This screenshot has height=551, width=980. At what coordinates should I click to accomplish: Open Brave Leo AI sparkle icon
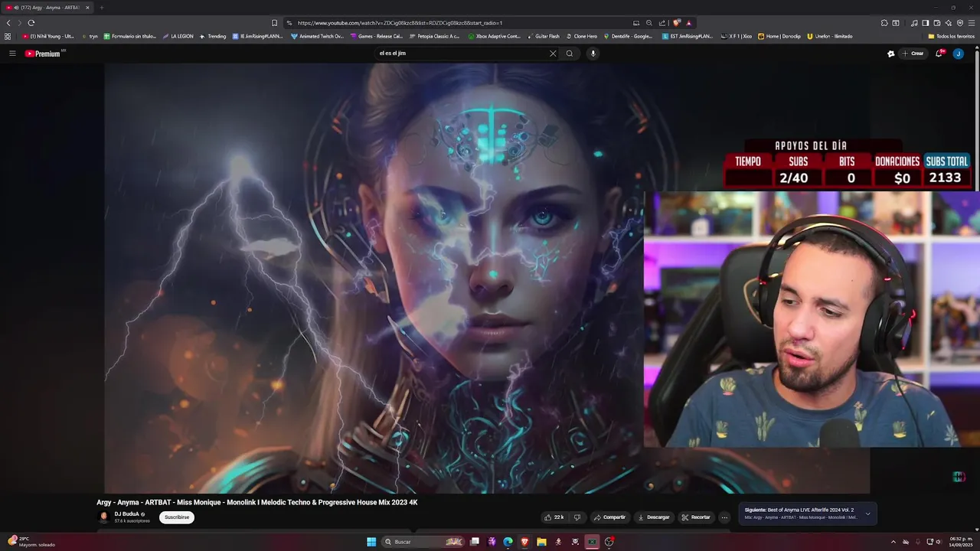949,23
